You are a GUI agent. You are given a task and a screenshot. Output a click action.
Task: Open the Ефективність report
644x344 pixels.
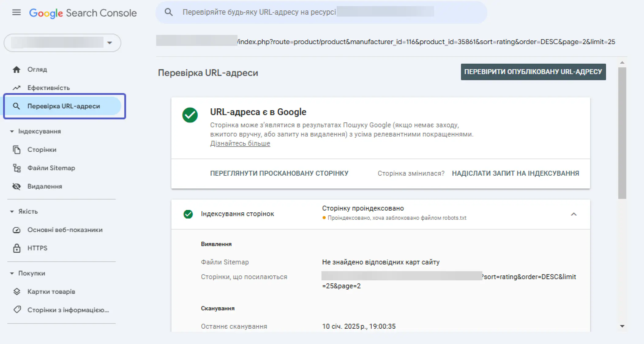pos(48,88)
